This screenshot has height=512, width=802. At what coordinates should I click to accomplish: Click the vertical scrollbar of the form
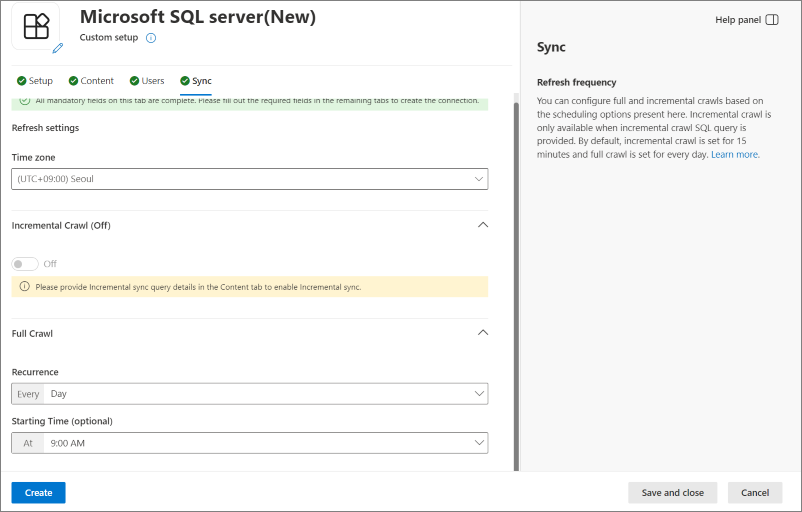tap(516, 286)
